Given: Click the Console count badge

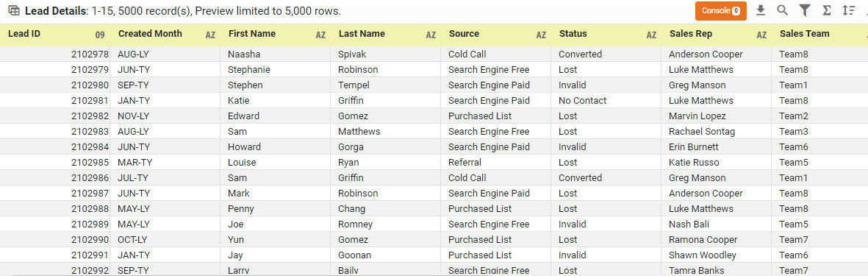Looking at the screenshot, I should tap(736, 10).
